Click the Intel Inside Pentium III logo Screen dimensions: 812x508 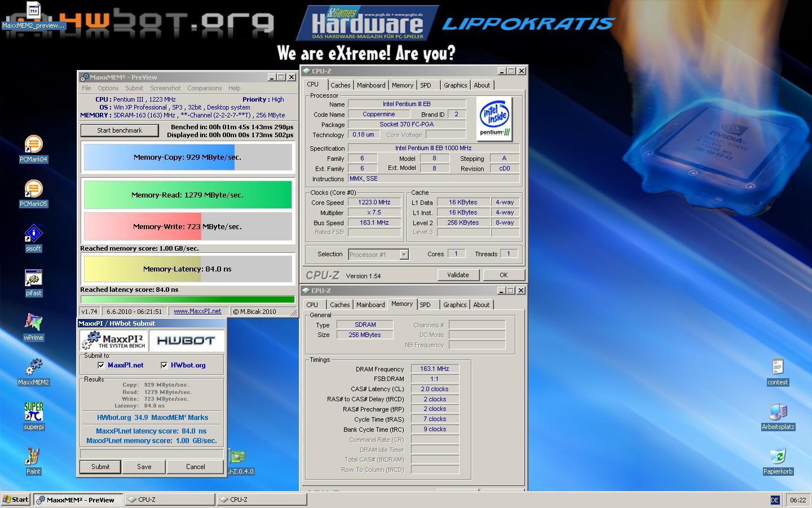click(495, 119)
